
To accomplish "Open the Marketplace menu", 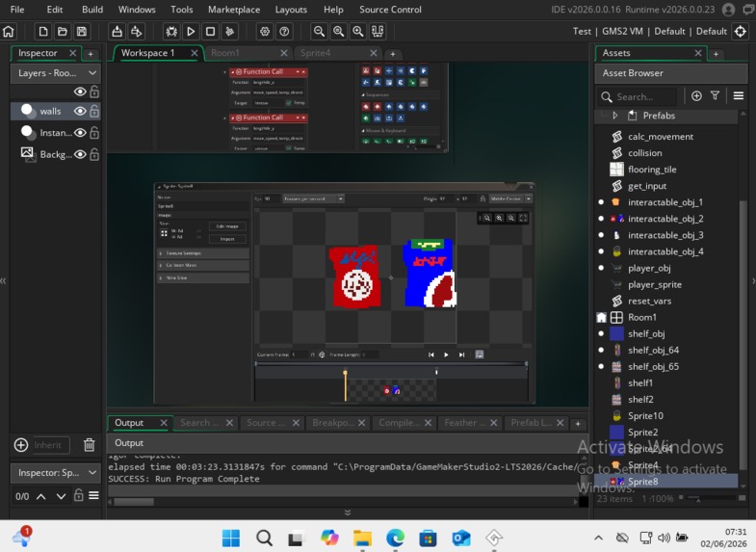I will 234,10.
